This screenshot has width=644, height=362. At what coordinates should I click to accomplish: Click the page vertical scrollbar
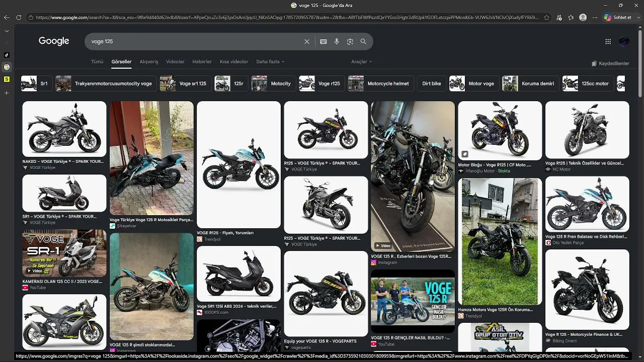(x=640, y=63)
